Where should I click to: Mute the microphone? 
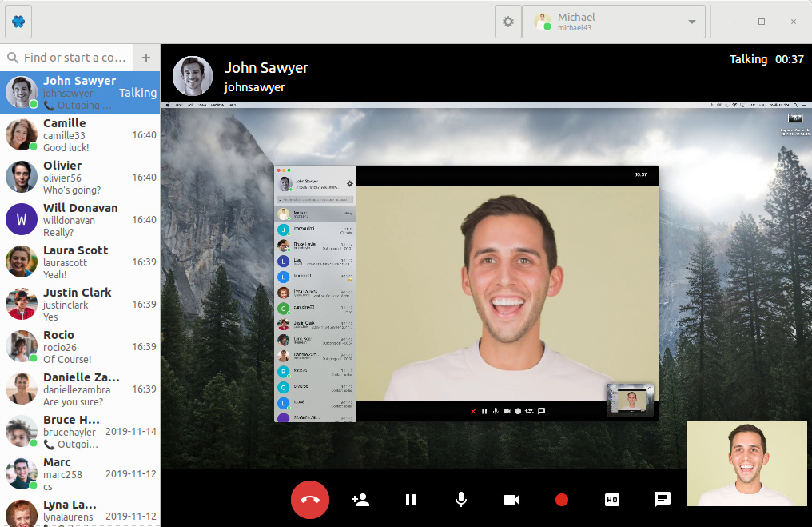(461, 500)
